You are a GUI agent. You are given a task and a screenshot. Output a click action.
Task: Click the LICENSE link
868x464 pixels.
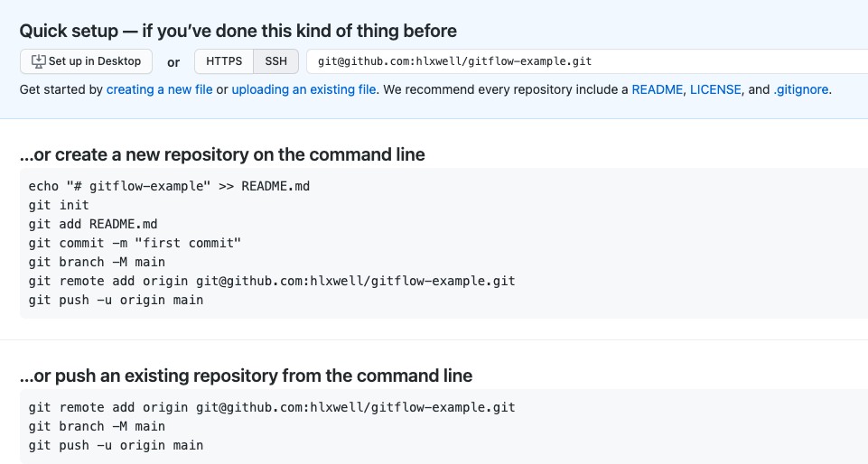715,89
